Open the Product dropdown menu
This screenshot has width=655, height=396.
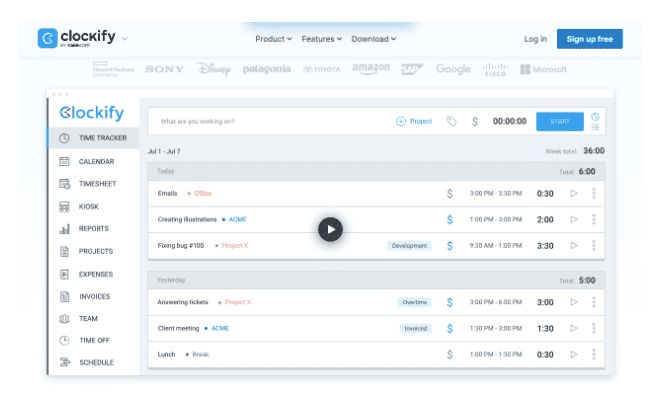pyautogui.click(x=274, y=39)
